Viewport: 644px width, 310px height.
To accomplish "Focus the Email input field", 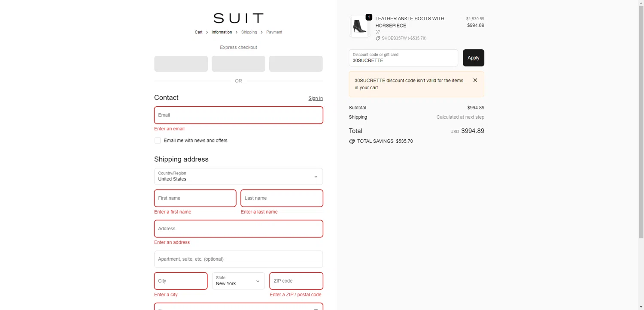I will click(x=238, y=115).
